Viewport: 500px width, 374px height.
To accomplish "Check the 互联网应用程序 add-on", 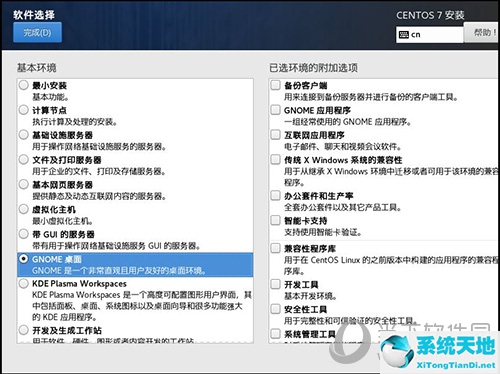I will (275, 135).
